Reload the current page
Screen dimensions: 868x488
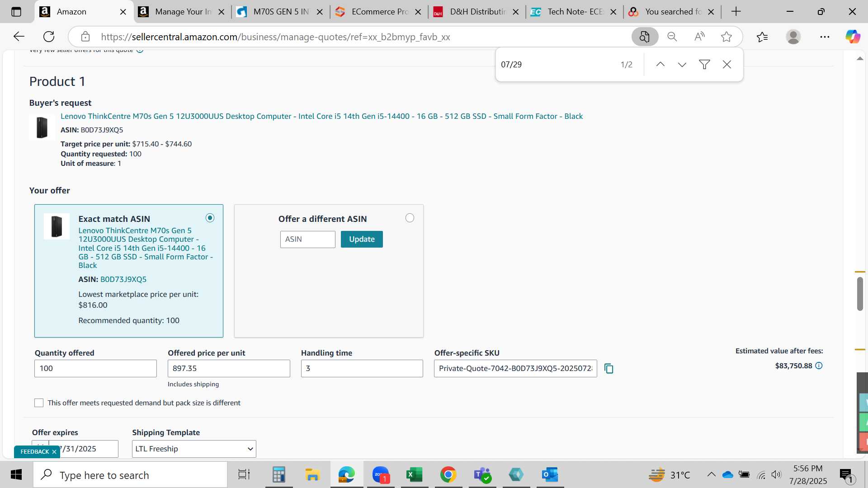pos(49,37)
